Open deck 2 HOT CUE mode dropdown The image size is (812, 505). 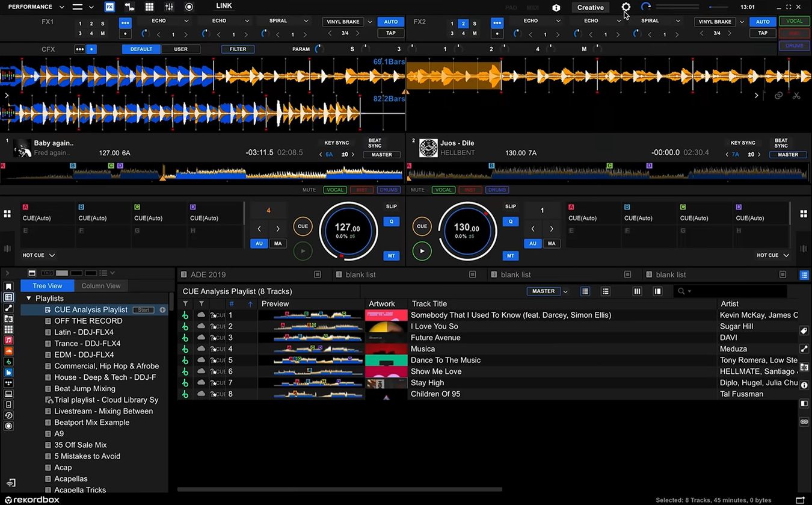point(773,255)
